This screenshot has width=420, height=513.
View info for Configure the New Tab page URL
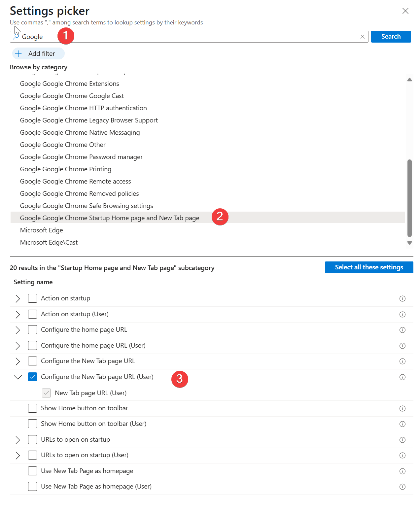(x=402, y=361)
